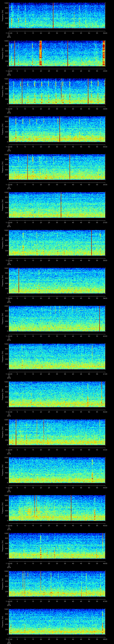Click the 11:34:00 start time label
Image resolution: width=114 pixels, height=644 pixels.
(x=9, y=147)
